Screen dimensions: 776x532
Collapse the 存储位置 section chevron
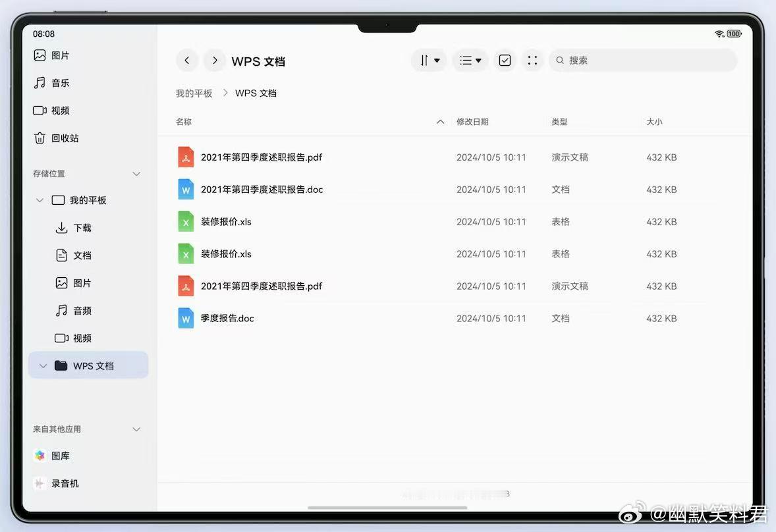tap(136, 174)
